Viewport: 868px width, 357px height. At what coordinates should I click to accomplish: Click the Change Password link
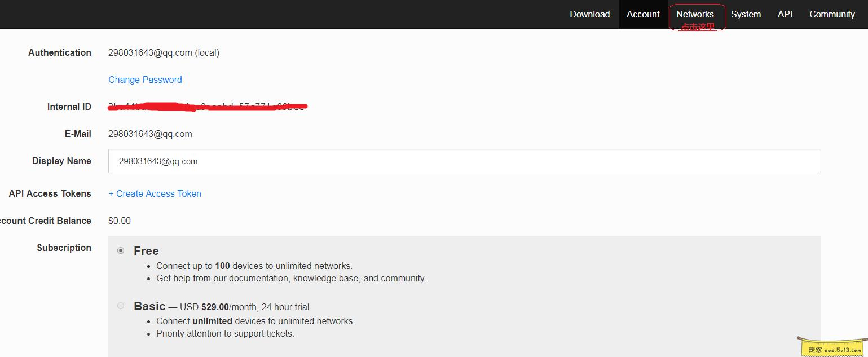145,80
